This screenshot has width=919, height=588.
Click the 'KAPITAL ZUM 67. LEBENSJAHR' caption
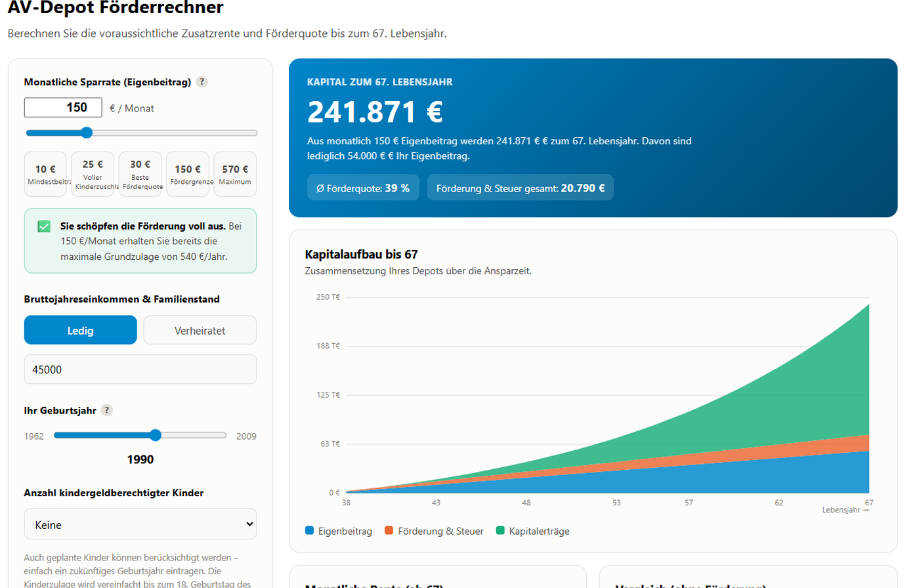pyautogui.click(x=380, y=82)
